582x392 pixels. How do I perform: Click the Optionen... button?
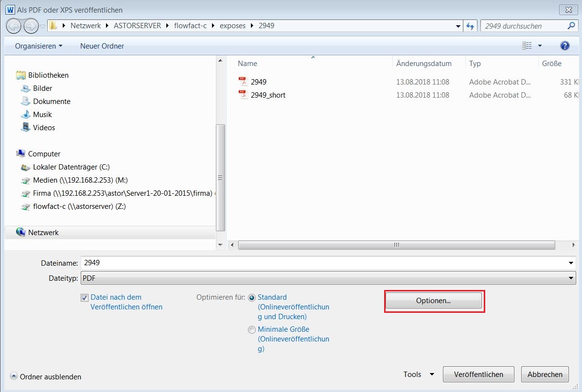click(433, 301)
